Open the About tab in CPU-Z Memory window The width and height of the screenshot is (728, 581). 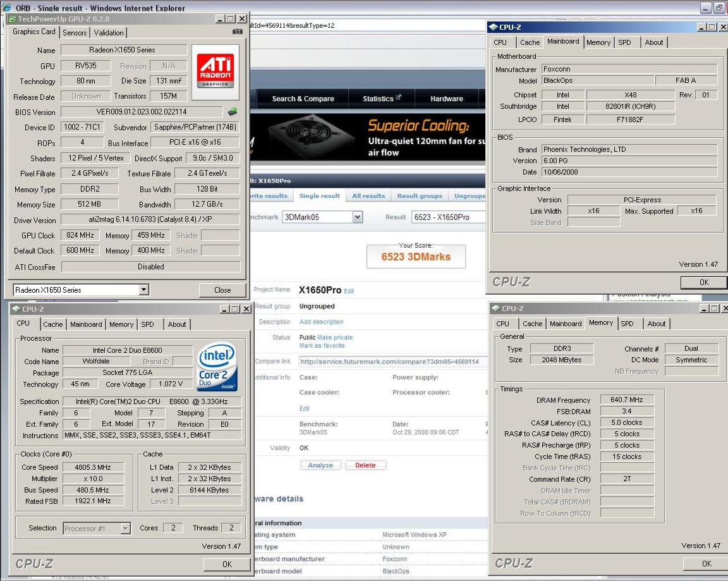[656, 324]
